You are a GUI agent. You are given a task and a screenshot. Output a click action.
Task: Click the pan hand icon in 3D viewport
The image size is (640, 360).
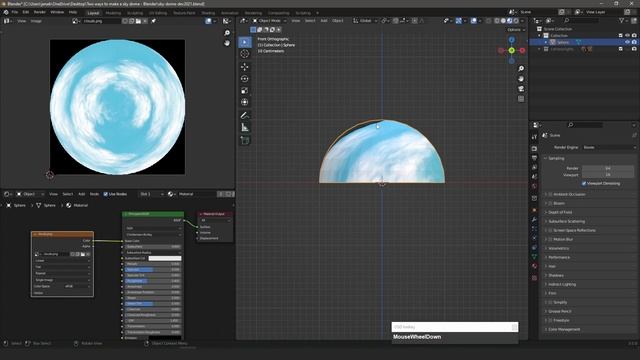[521, 79]
